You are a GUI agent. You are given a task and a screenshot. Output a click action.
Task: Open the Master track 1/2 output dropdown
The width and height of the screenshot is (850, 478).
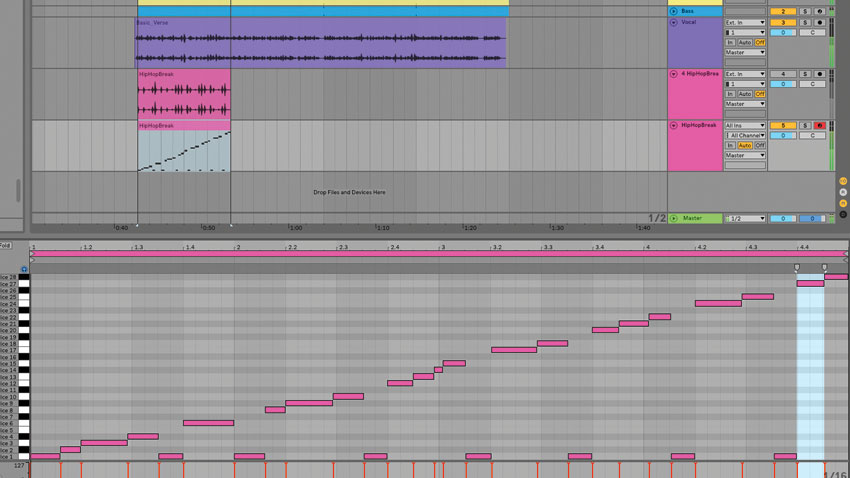pyautogui.click(x=745, y=218)
